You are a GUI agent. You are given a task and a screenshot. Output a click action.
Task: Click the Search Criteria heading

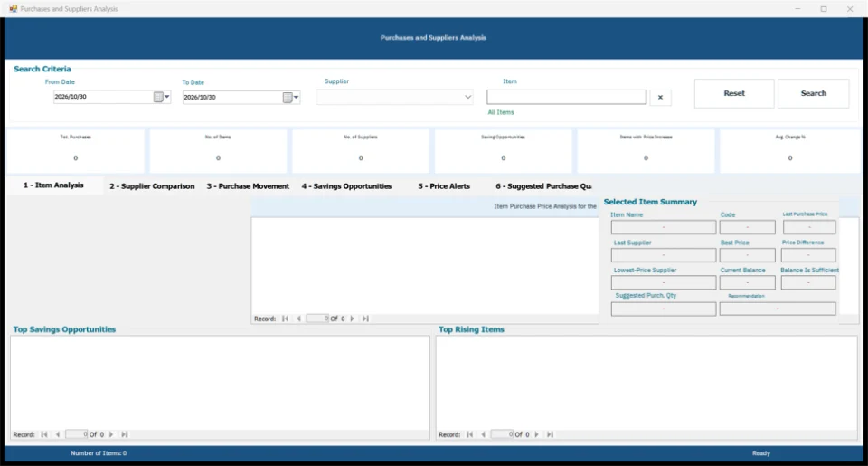coord(42,69)
